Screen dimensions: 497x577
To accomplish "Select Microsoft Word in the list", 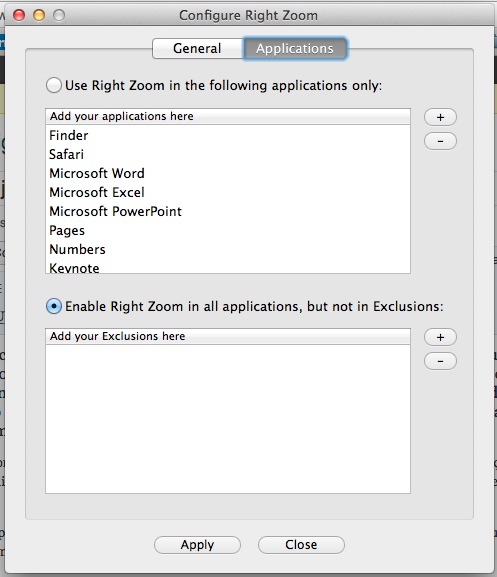I will pyautogui.click(x=228, y=173).
